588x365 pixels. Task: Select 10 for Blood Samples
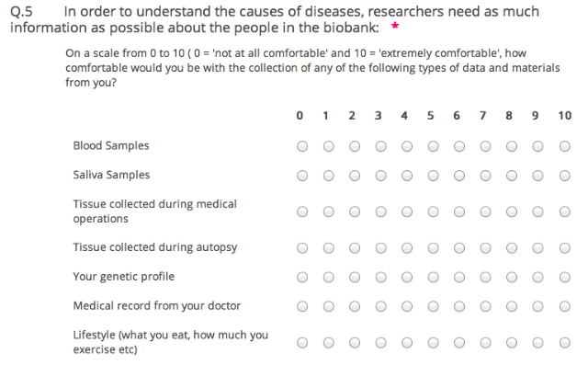[x=565, y=146]
